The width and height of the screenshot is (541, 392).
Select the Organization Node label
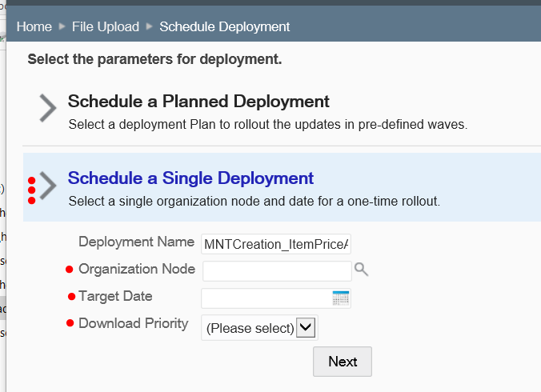click(x=137, y=269)
